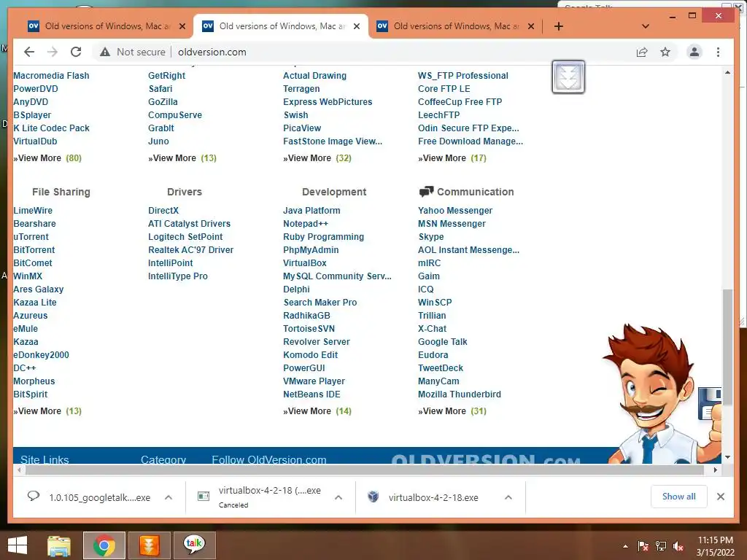Image resolution: width=747 pixels, height=560 pixels.
Task: Open the WS_FTP Professional link
Action: (x=463, y=76)
